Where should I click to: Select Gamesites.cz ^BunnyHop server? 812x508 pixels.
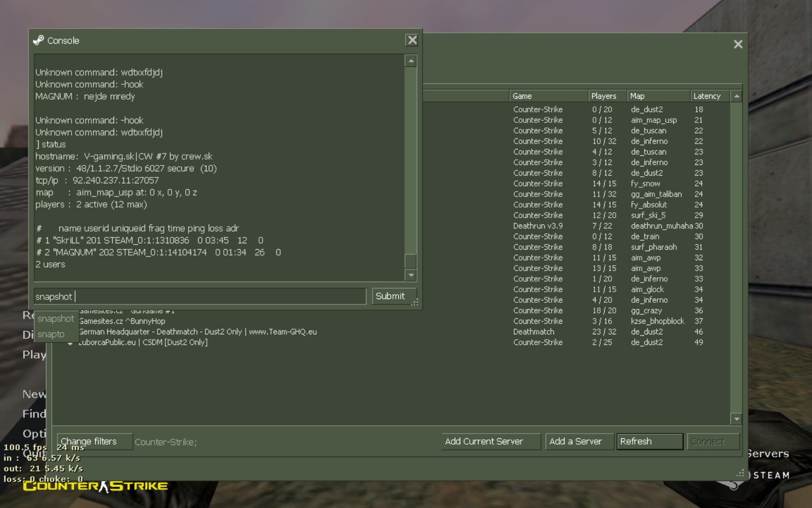click(391, 321)
